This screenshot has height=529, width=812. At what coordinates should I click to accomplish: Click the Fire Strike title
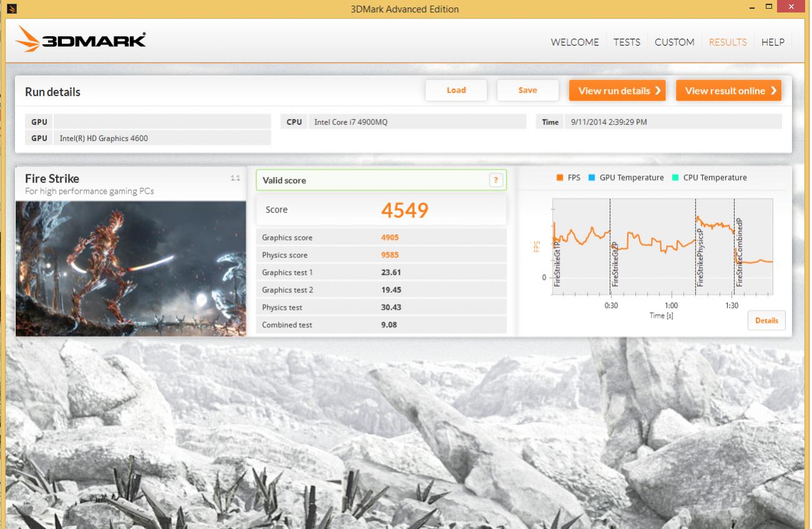(52, 179)
